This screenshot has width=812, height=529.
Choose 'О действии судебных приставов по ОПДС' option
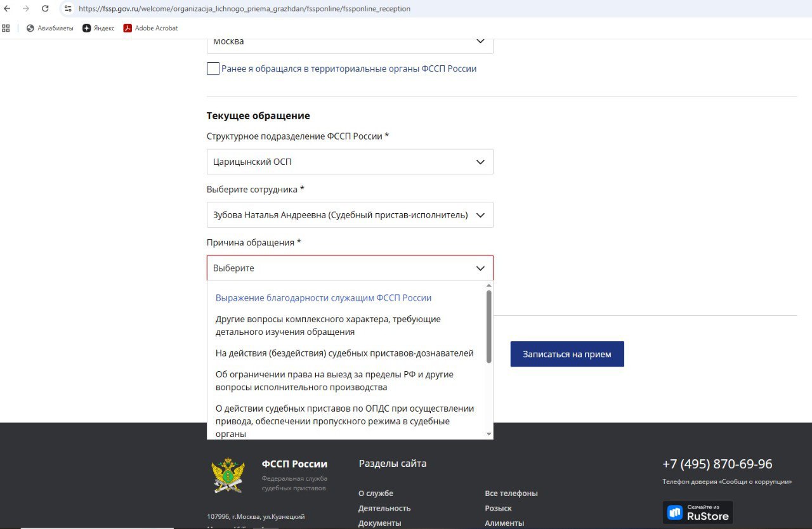tap(344, 421)
